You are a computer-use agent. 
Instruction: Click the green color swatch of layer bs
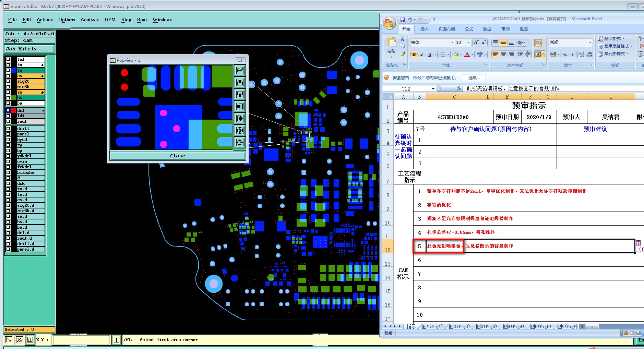14,98
